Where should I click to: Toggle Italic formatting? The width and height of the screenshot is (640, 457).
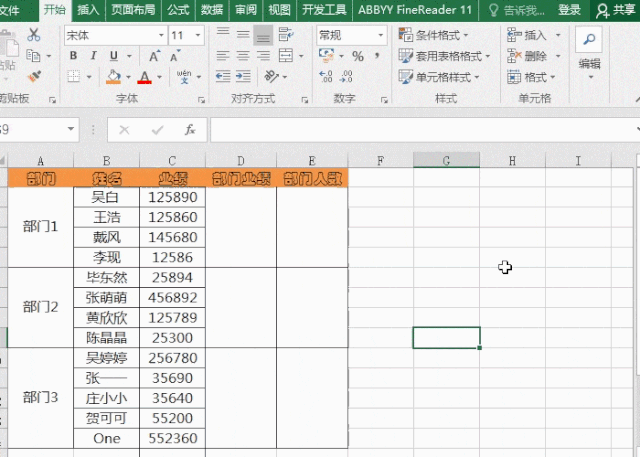pyautogui.click(x=93, y=55)
